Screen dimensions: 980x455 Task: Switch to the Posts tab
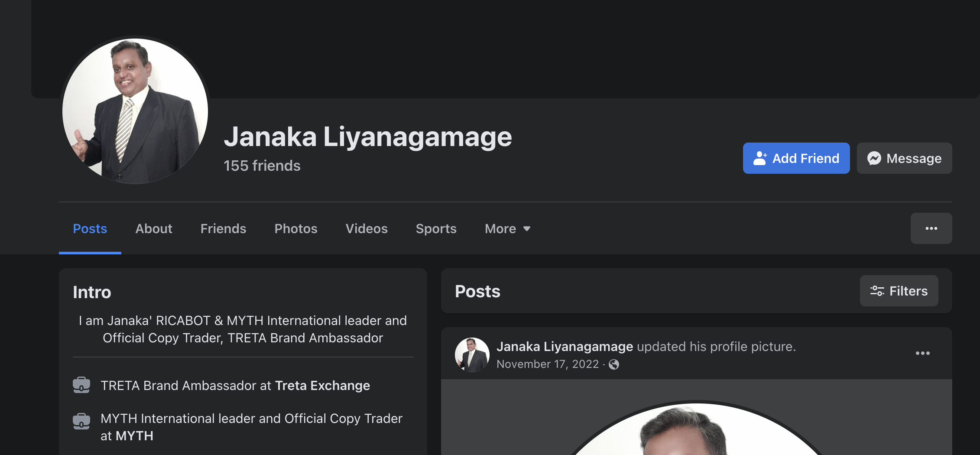click(x=90, y=228)
